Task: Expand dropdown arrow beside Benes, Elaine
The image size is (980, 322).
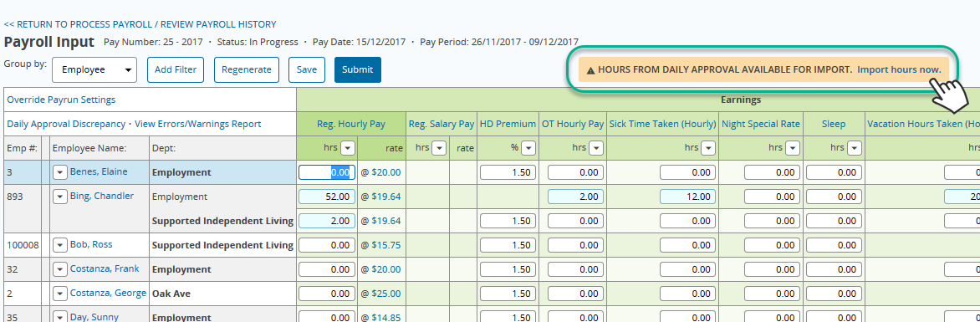Action: pyautogui.click(x=60, y=172)
